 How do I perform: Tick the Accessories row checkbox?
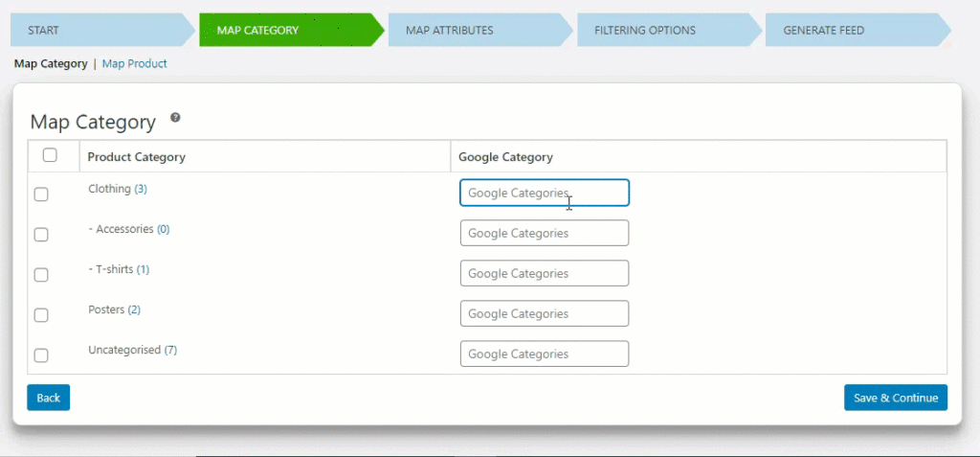click(x=41, y=235)
